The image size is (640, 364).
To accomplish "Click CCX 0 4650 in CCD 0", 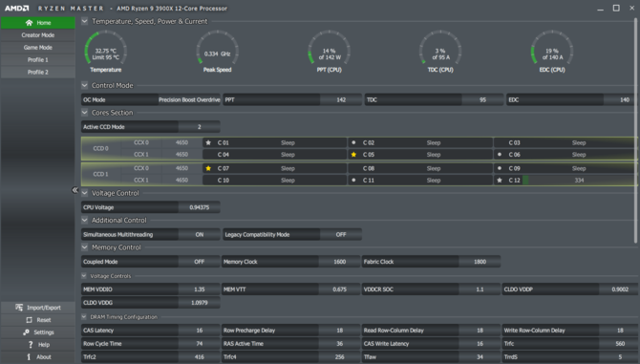I will coord(161,142).
